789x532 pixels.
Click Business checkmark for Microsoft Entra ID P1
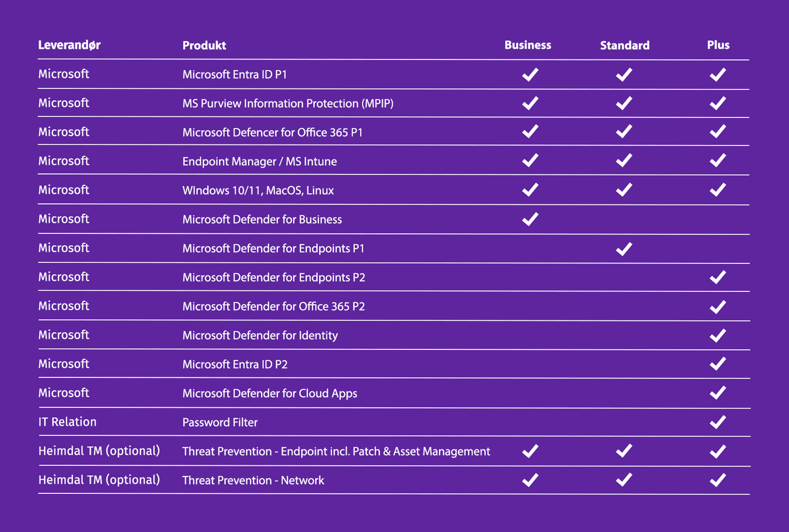(530, 75)
